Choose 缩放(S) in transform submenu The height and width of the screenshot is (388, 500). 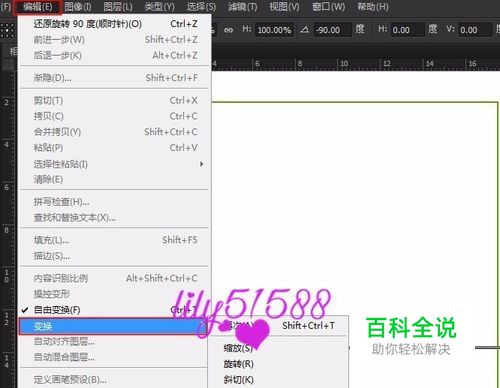tap(278, 348)
